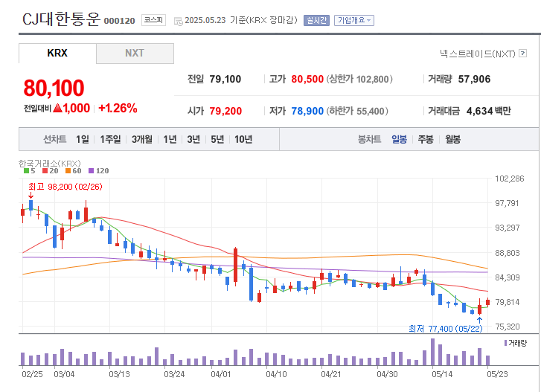
Task: Click the low price value 78,900
Action: (307, 111)
